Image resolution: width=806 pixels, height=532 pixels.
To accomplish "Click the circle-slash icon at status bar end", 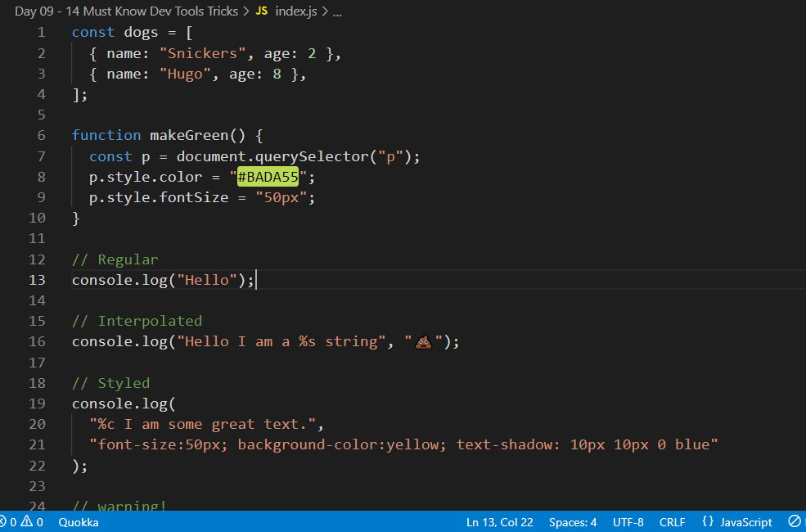I will (x=795, y=521).
